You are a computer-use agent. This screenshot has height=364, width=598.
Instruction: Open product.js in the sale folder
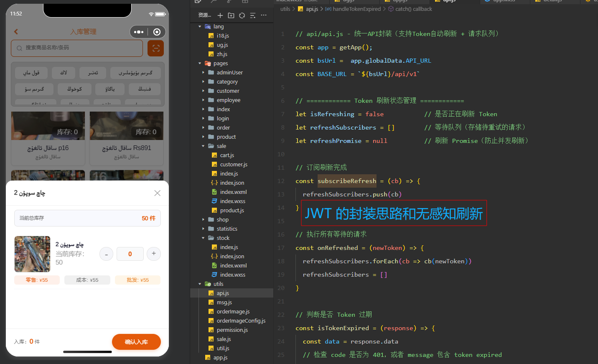[232, 211]
